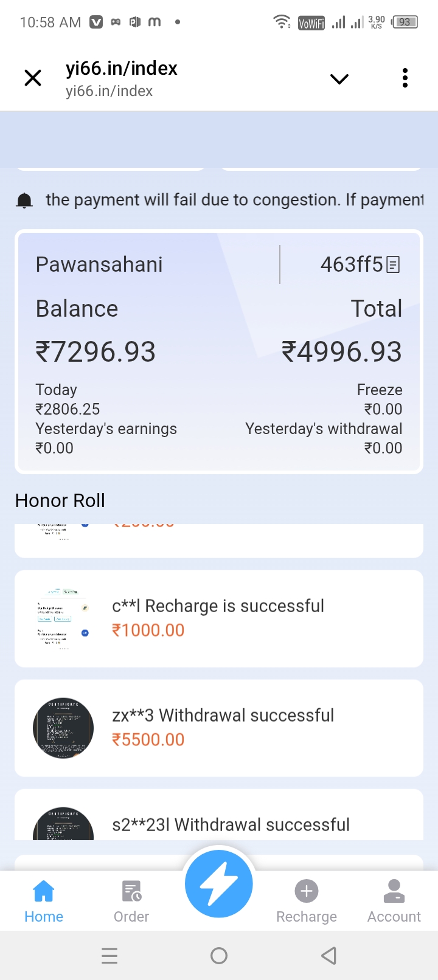The image size is (438, 980).
Task: Go to the Account profile icon
Action: click(x=394, y=891)
